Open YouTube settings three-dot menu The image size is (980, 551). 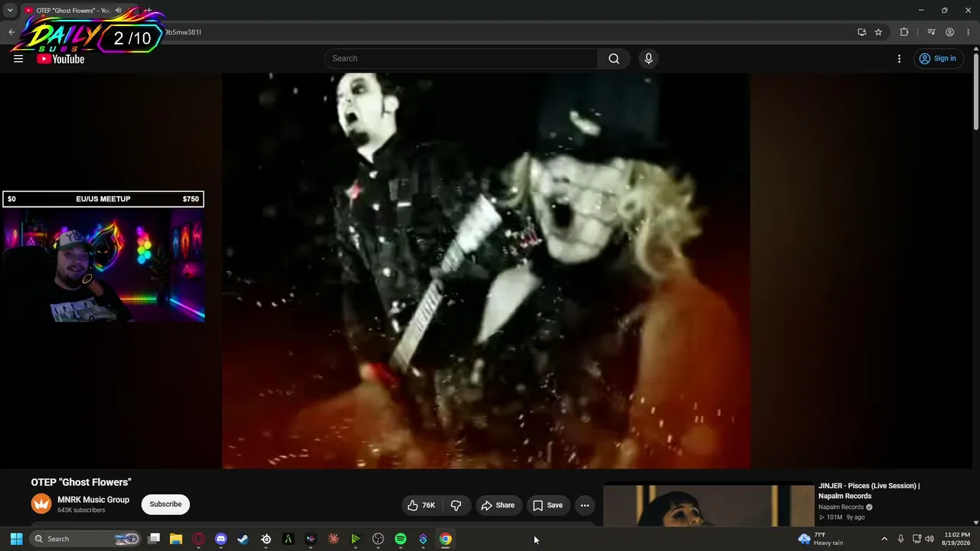[900, 59]
